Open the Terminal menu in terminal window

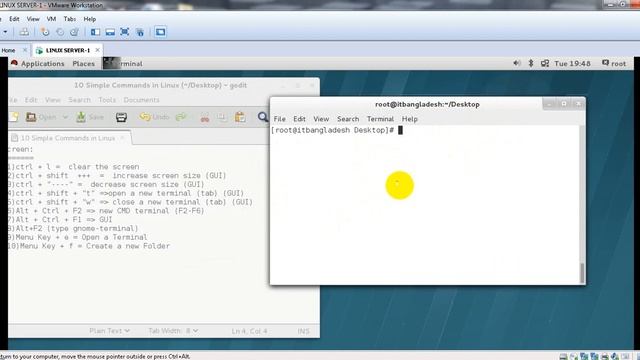tap(380, 119)
